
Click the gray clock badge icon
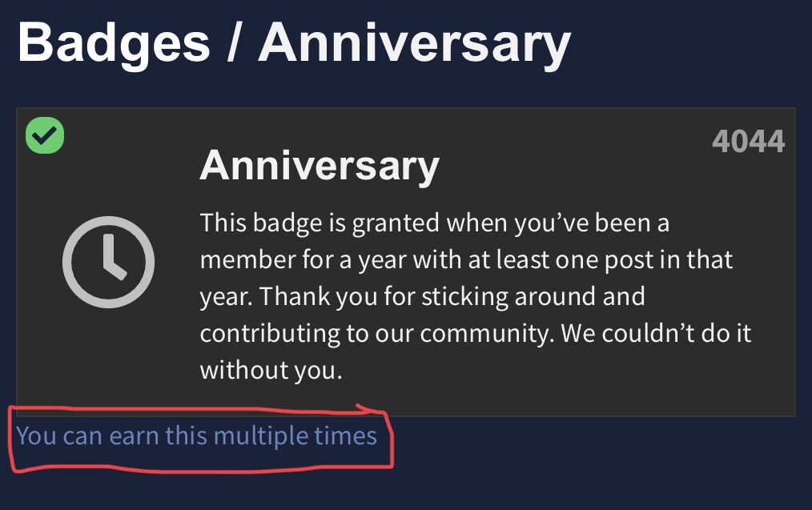pos(108,262)
